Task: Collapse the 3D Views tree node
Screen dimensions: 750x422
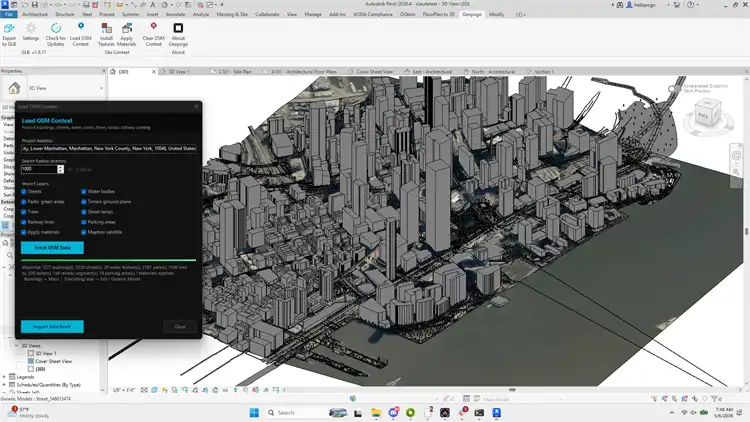Action: pos(16,345)
